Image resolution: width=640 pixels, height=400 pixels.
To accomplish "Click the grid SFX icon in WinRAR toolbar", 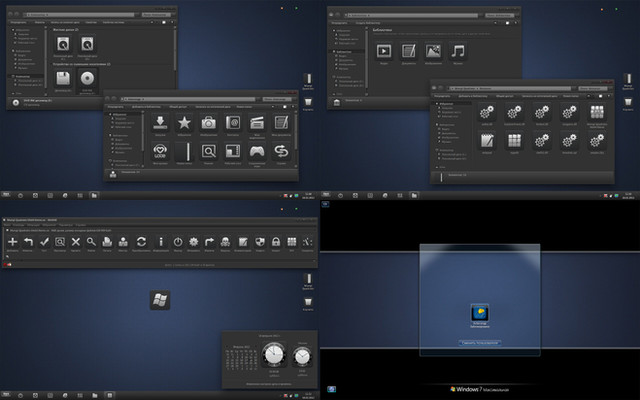I will [x=291, y=242].
